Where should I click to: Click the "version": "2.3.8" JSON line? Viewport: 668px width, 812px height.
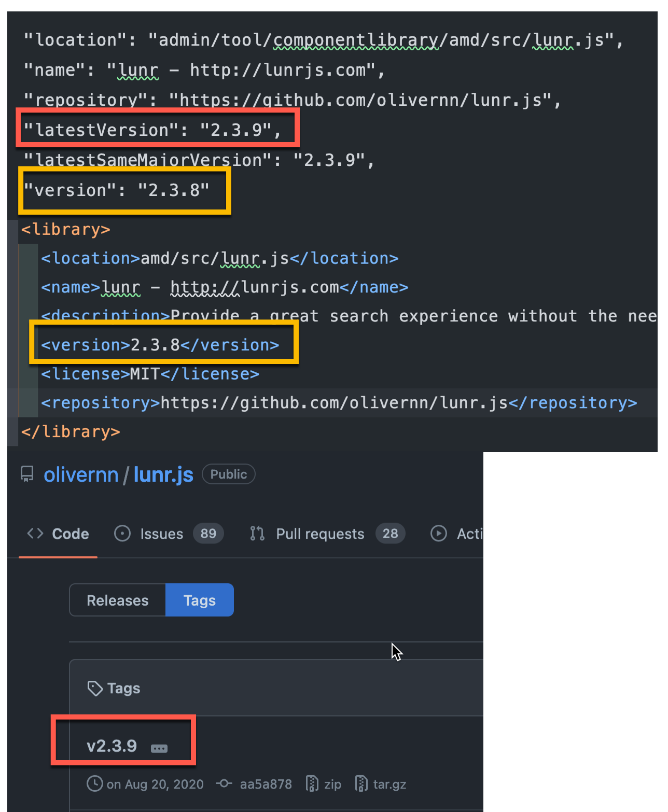(x=117, y=190)
